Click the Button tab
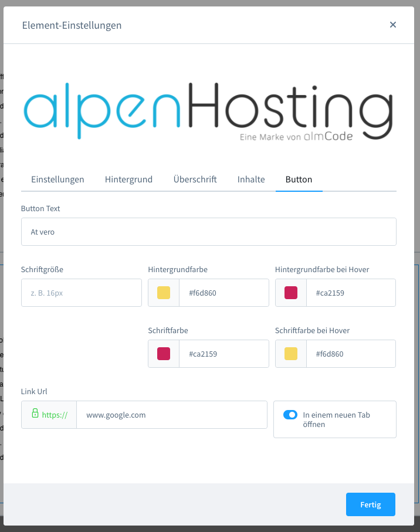The height and width of the screenshot is (532, 420). 299,179
